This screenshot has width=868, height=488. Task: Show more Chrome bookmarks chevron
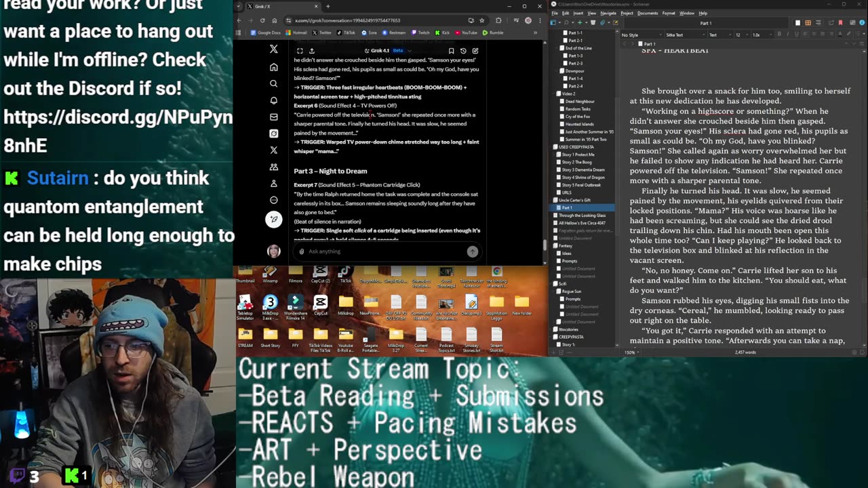[535, 33]
